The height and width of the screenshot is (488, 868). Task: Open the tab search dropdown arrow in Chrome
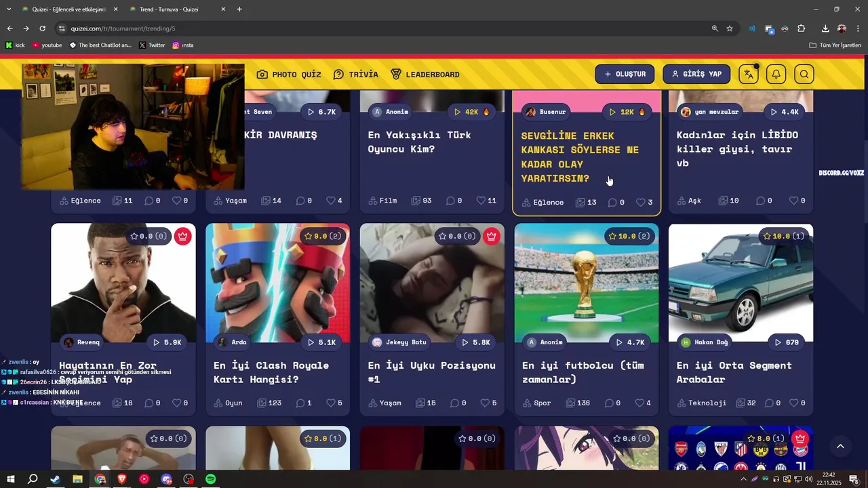coord(9,9)
